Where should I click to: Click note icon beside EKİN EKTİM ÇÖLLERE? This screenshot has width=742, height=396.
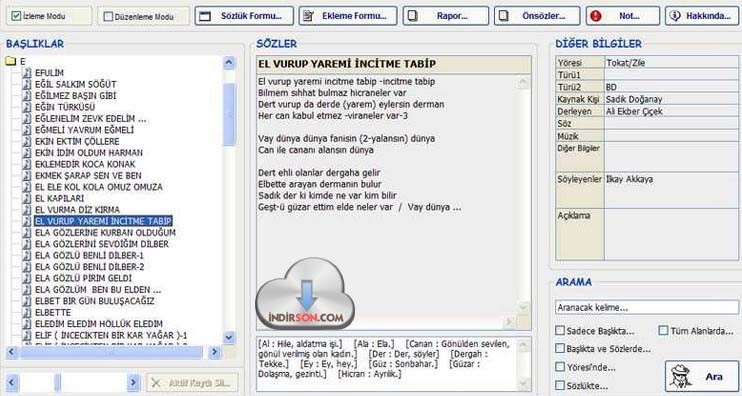coord(27,141)
